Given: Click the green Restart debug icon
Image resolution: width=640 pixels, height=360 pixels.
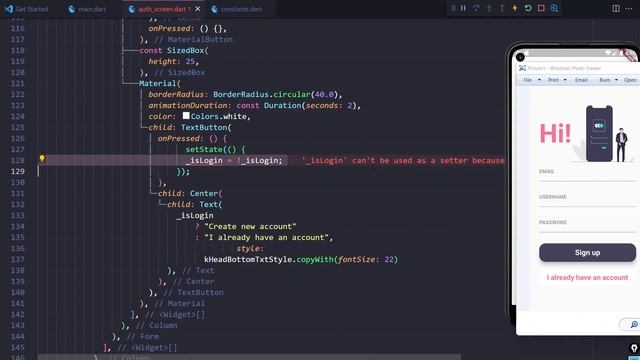Looking at the screenshot, I should [528, 8].
